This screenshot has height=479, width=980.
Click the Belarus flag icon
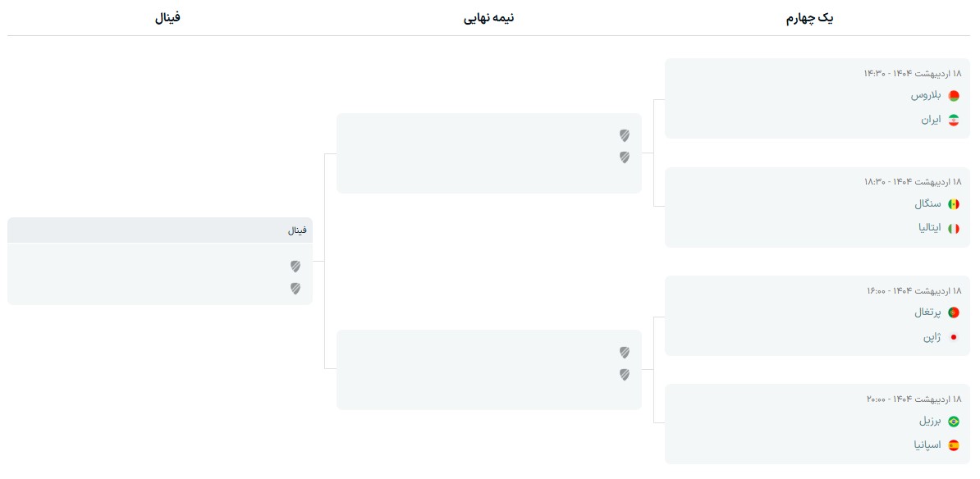953,96
